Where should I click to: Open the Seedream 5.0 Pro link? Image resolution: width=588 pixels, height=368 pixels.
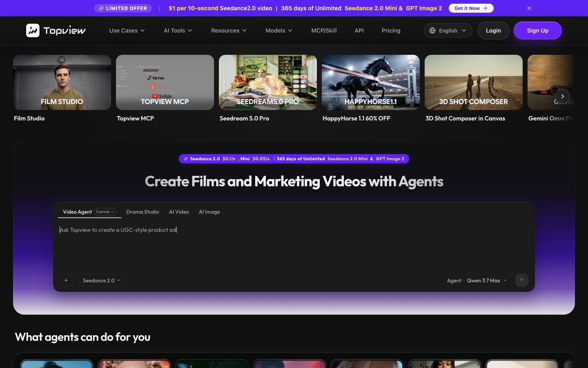pos(244,118)
